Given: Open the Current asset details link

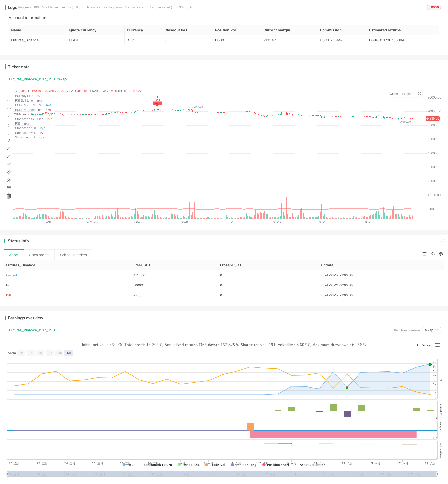Looking at the screenshot, I should (x=12, y=275).
